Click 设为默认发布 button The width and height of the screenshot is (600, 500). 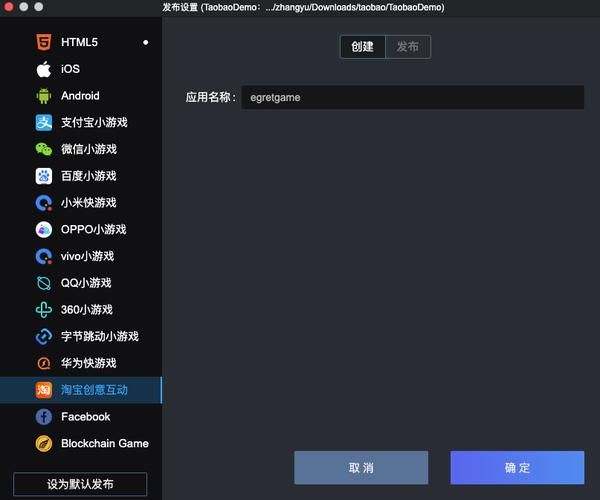(80, 484)
